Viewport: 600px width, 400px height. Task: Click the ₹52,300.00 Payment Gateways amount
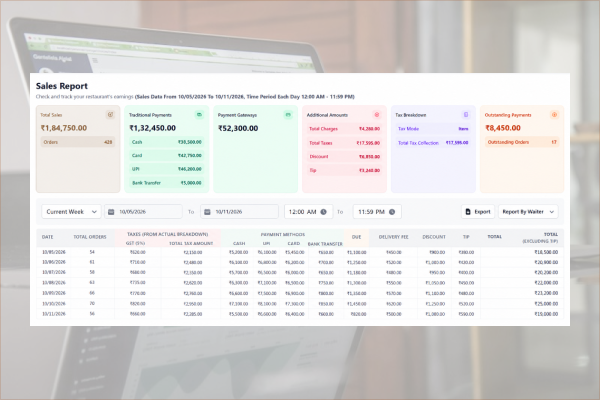(238, 128)
